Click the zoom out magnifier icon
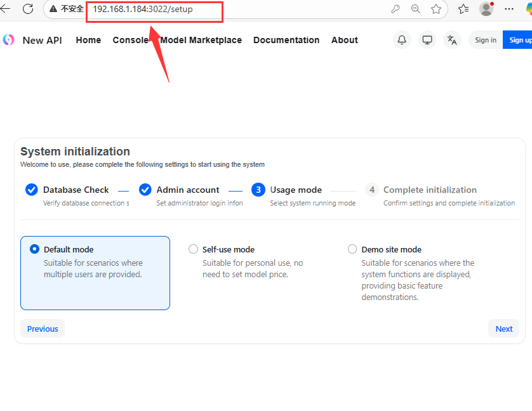 (415, 9)
